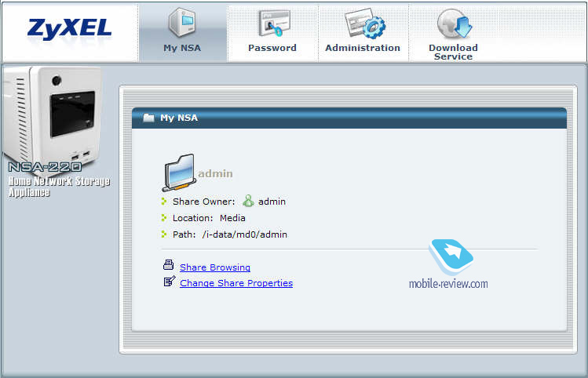Click the Home Network Storage Appliance caption
Screen dimensions: 588x378
point(59,187)
